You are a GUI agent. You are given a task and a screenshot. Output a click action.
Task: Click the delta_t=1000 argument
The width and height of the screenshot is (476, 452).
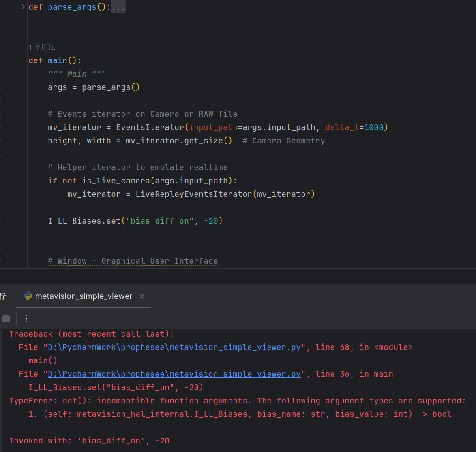pos(354,127)
